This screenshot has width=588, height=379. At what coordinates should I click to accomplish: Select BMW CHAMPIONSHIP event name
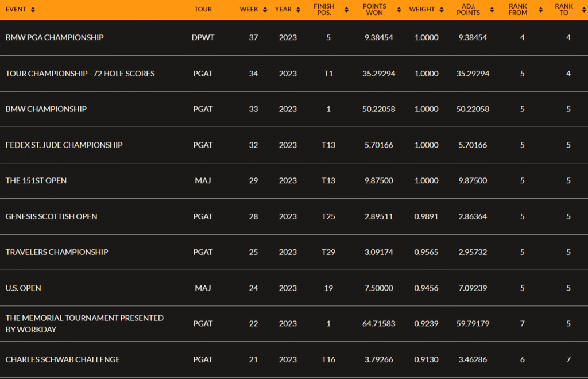pos(46,109)
